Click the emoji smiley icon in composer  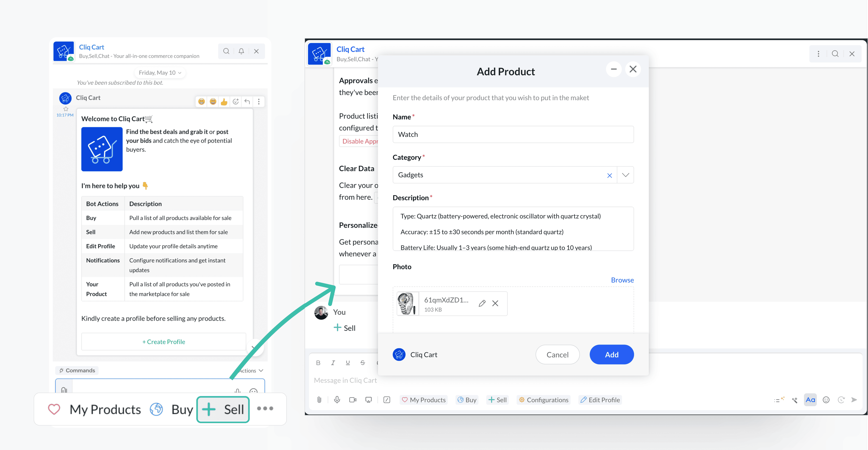pyautogui.click(x=826, y=400)
